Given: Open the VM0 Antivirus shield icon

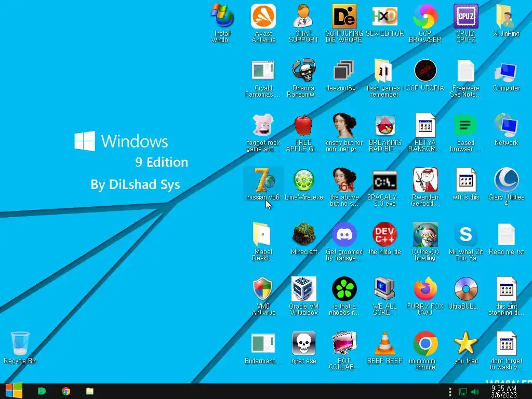Looking at the screenshot, I should [263, 297].
